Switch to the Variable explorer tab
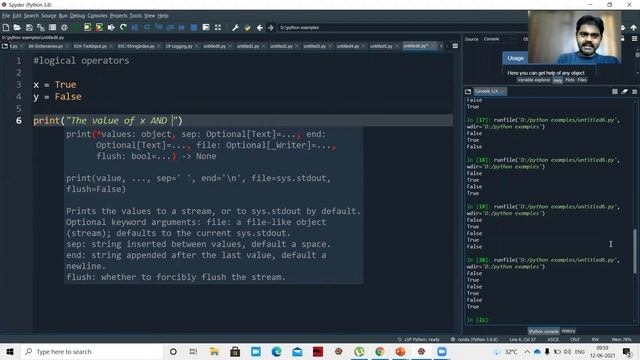This screenshot has height=360, width=640. [x=534, y=80]
